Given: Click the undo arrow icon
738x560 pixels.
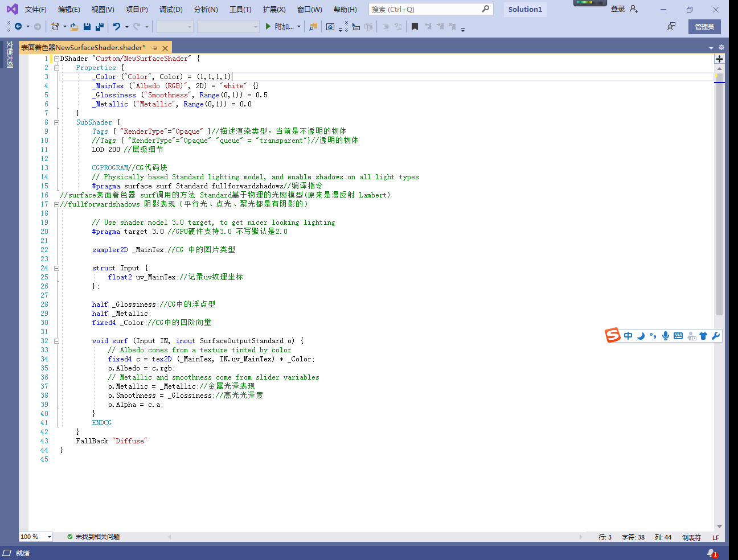Looking at the screenshot, I should click(x=117, y=27).
